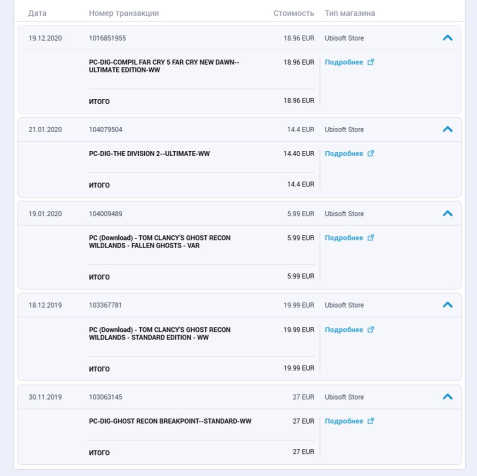Click the Стоимость column header
This screenshot has width=477, height=476.
[x=294, y=13]
